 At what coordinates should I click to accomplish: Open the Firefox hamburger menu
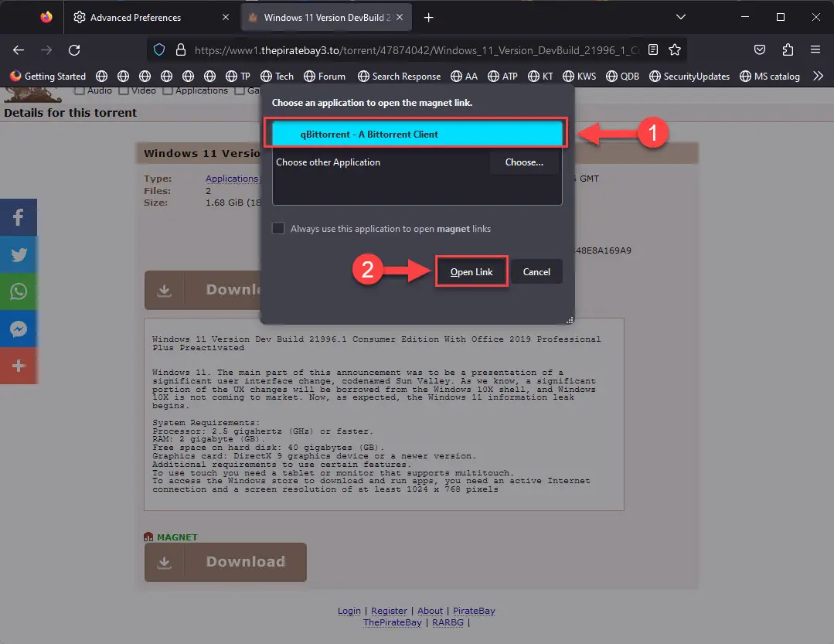pyautogui.click(x=815, y=50)
